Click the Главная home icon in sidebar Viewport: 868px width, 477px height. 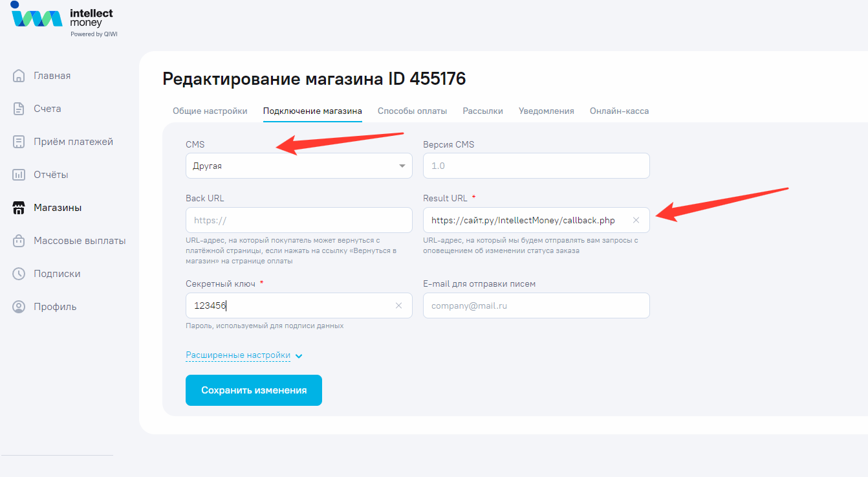[x=19, y=76]
